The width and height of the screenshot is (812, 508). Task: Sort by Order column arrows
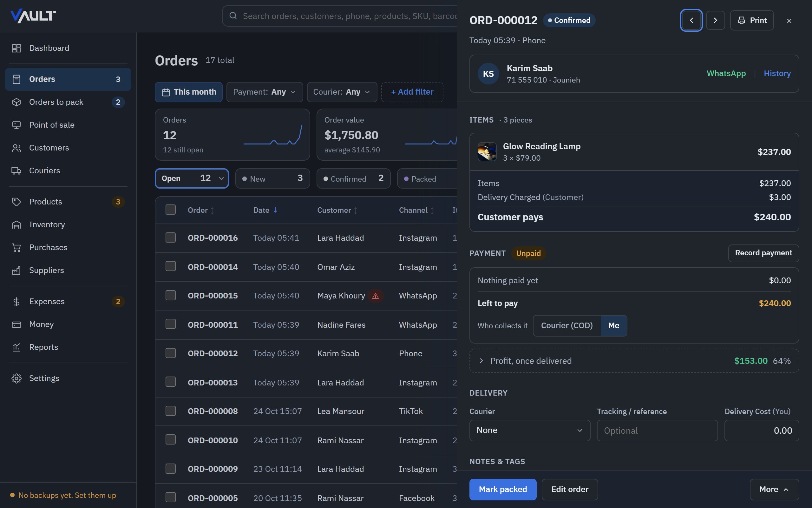tap(212, 210)
